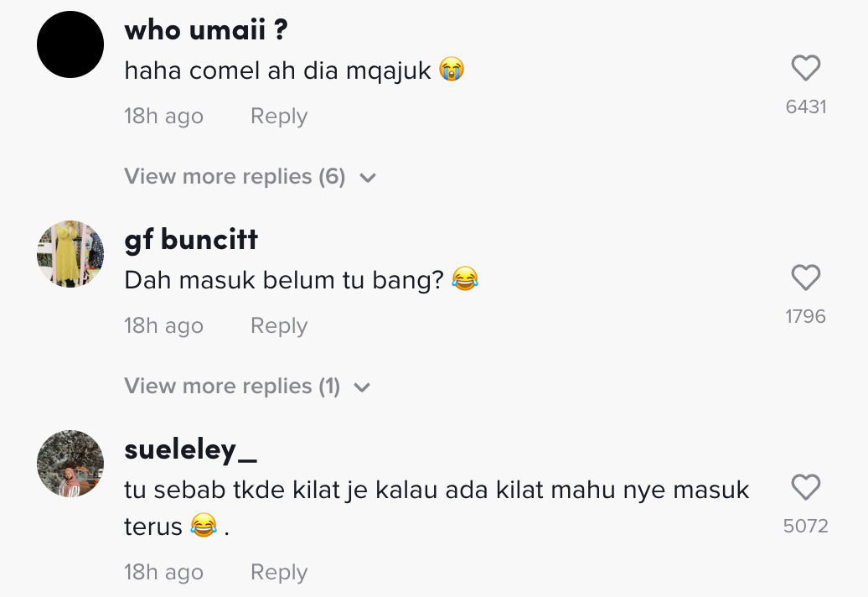
Task: Click the 1796 like count
Action: 805,316
